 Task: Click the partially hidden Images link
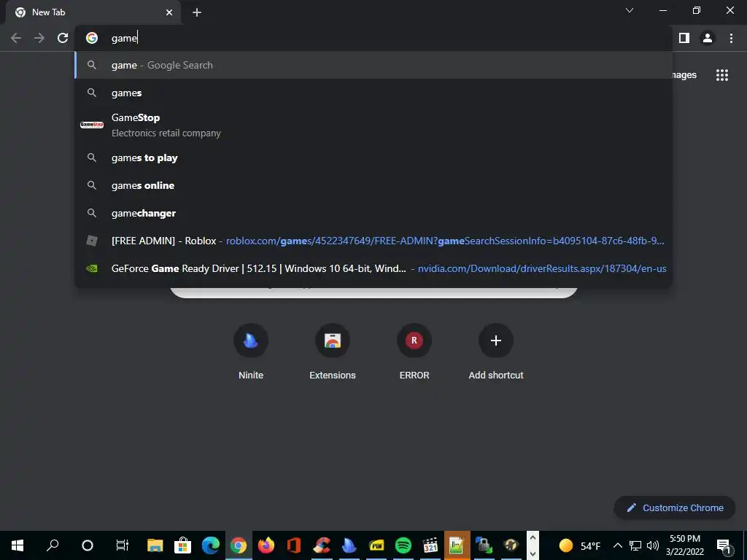[684, 75]
